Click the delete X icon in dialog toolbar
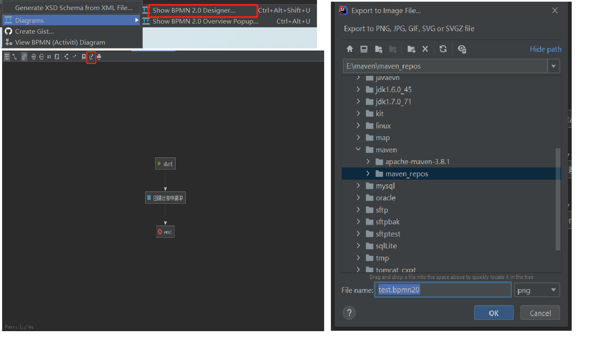610x364 pixels. point(425,49)
